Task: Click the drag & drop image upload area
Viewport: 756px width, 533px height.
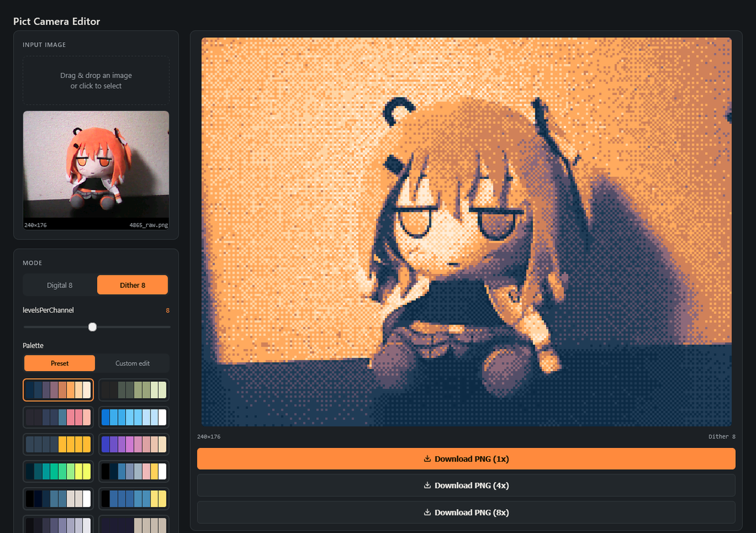Action: click(96, 81)
